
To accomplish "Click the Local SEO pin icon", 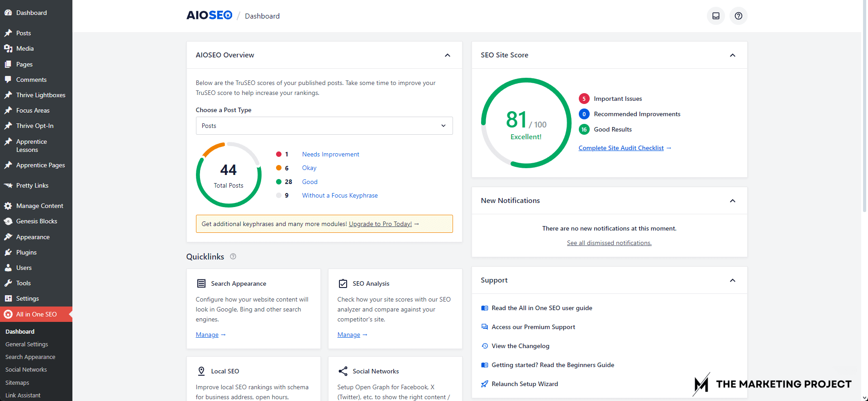I will (x=201, y=371).
